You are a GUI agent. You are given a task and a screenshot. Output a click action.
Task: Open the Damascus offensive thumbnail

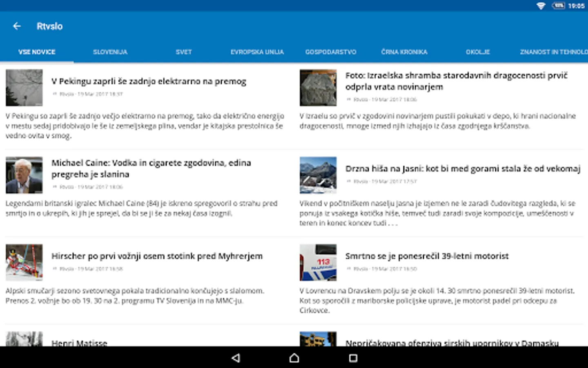coord(318,339)
